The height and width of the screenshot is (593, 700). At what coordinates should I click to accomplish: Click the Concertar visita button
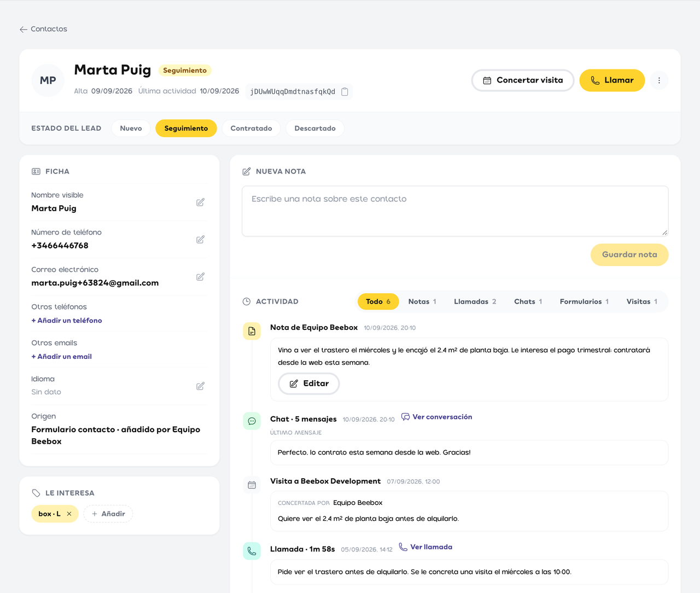click(x=523, y=80)
